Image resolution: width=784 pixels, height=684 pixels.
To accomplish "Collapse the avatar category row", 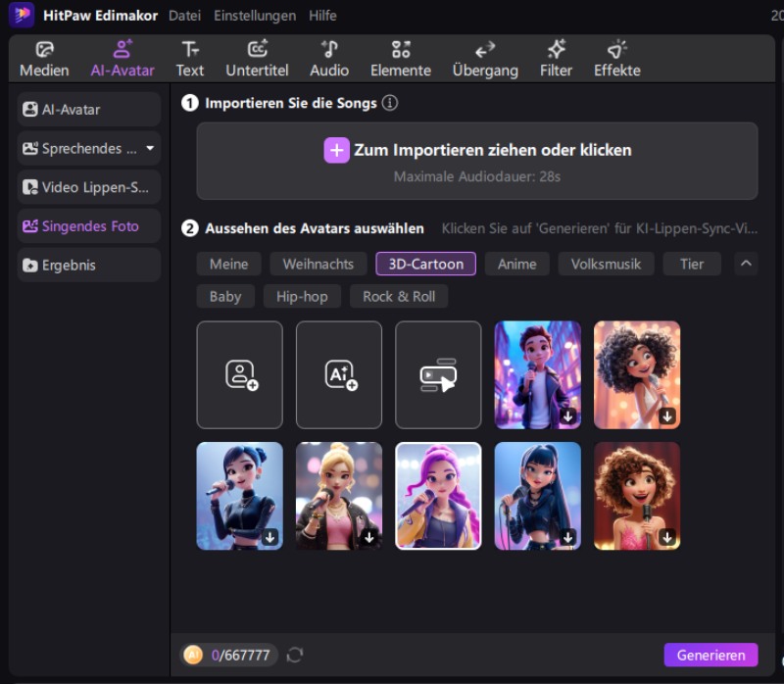I will [746, 264].
